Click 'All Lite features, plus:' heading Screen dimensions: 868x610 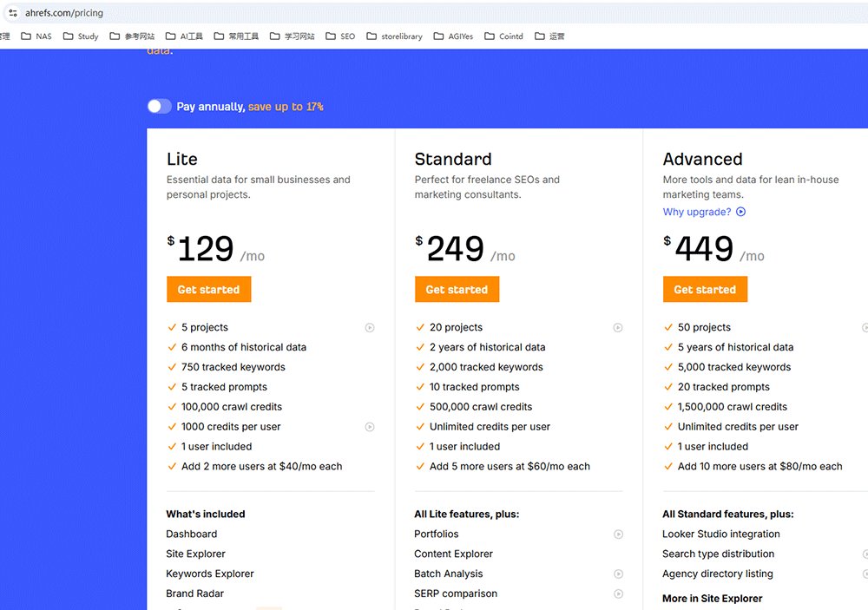tap(467, 515)
